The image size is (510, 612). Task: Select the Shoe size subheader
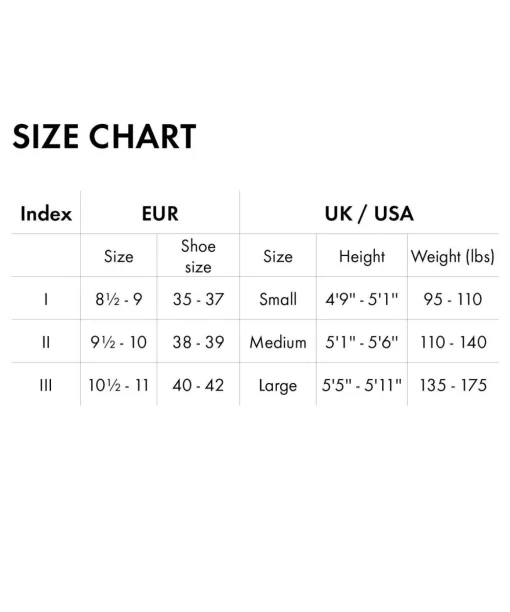pyautogui.click(x=198, y=256)
